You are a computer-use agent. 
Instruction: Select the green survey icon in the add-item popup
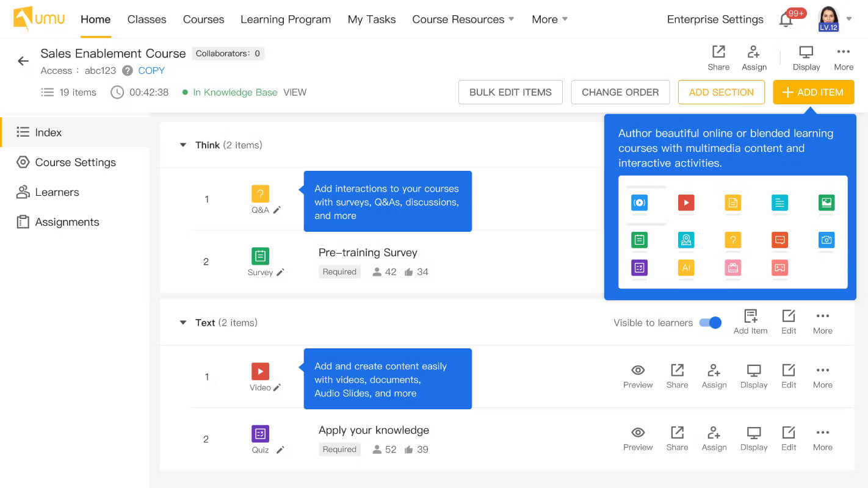639,240
